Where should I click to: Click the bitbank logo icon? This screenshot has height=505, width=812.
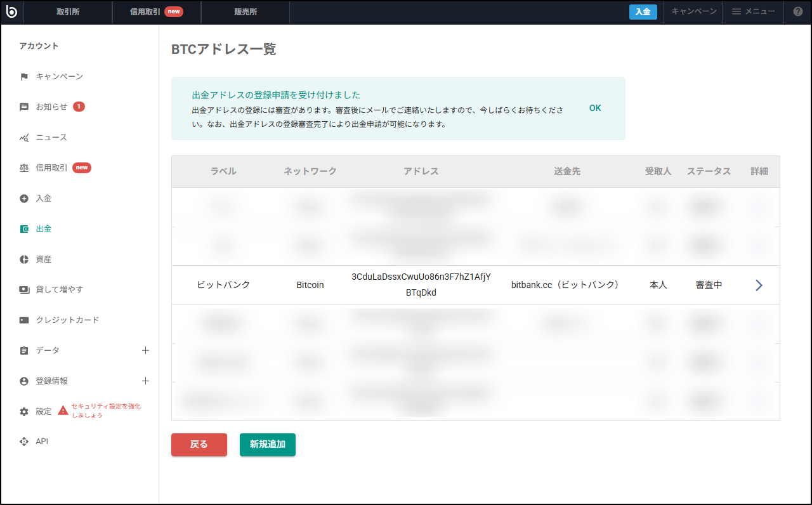point(11,11)
